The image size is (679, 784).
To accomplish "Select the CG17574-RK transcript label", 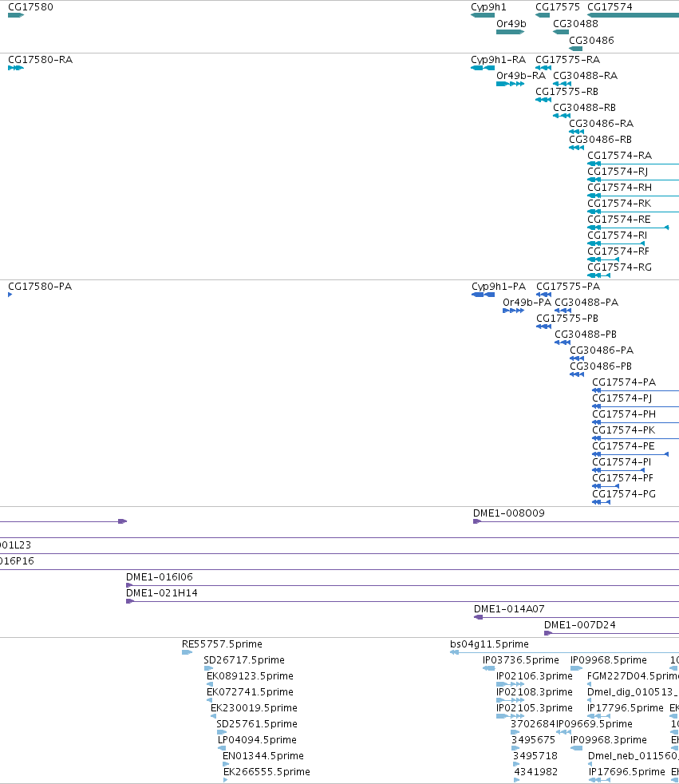I will click(619, 204).
